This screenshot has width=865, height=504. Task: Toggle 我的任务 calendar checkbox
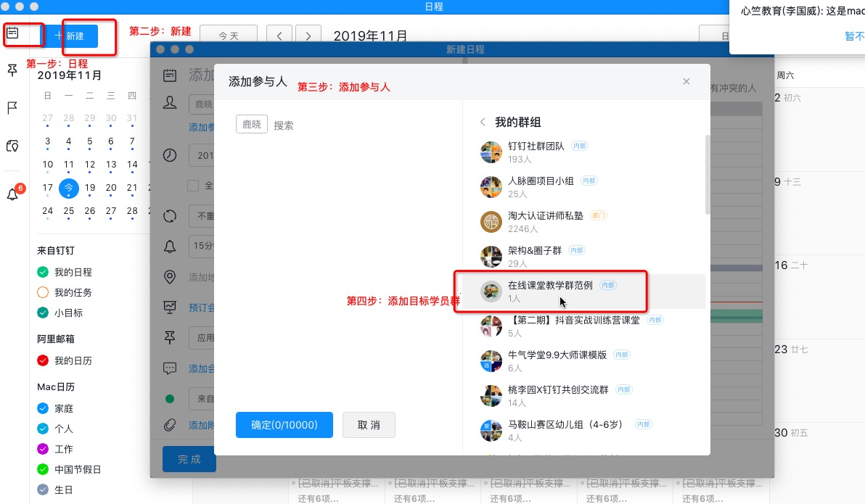click(43, 292)
